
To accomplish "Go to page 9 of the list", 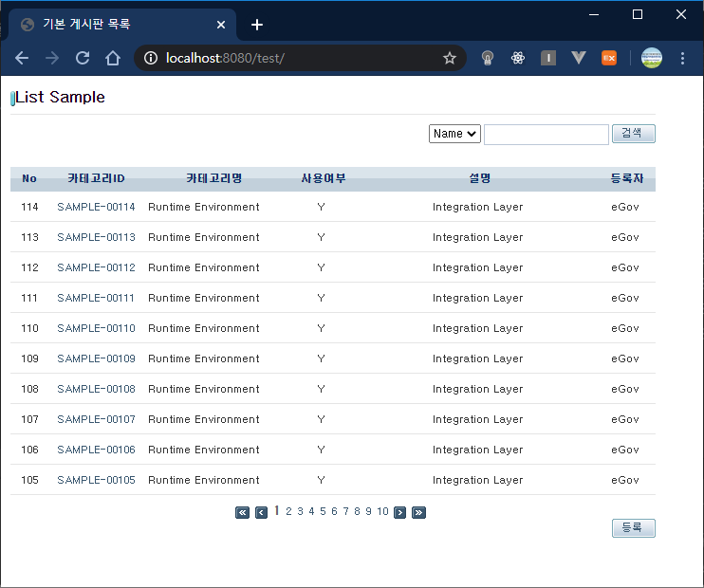I will (369, 511).
